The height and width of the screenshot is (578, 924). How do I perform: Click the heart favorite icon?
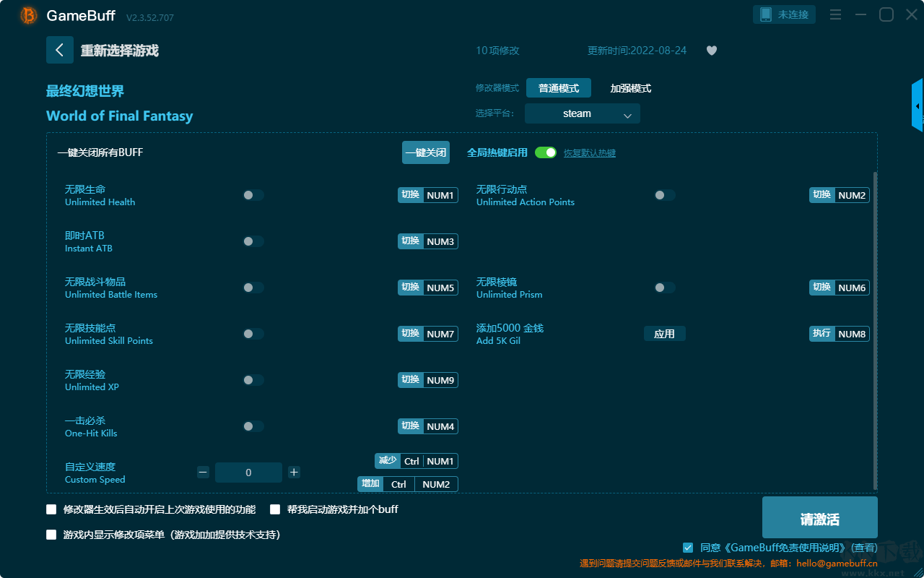point(712,51)
